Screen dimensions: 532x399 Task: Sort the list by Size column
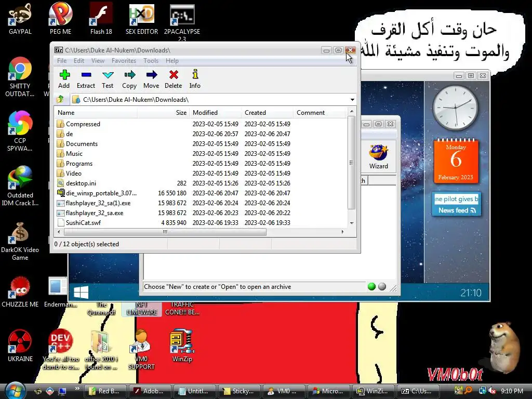click(163, 113)
